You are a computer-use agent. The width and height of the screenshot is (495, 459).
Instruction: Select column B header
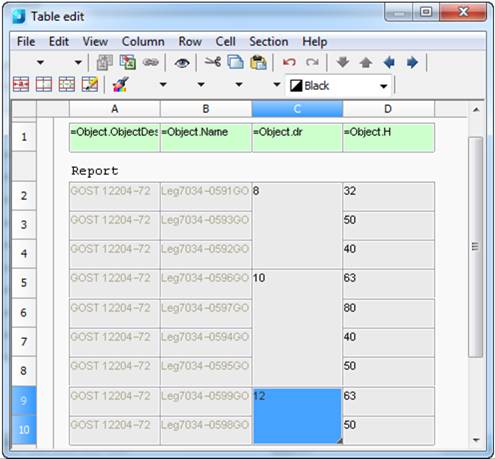click(x=206, y=109)
